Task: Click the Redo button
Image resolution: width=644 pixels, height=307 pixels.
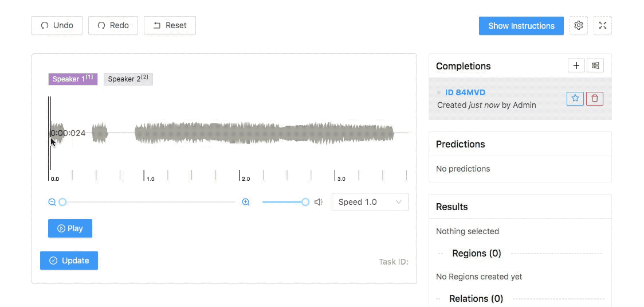Action: (113, 25)
